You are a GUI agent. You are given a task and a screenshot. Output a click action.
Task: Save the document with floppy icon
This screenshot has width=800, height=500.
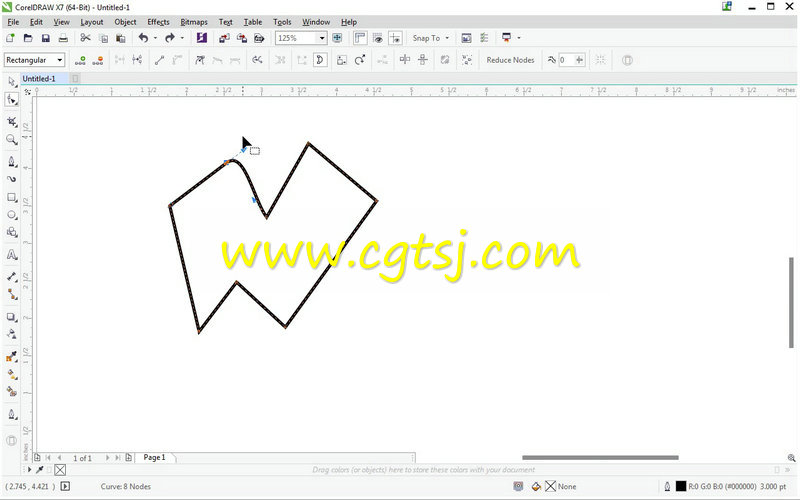(45, 38)
